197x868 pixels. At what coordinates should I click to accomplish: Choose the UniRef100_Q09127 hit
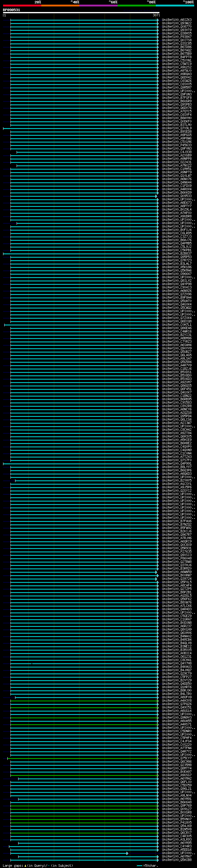coord(176,809)
